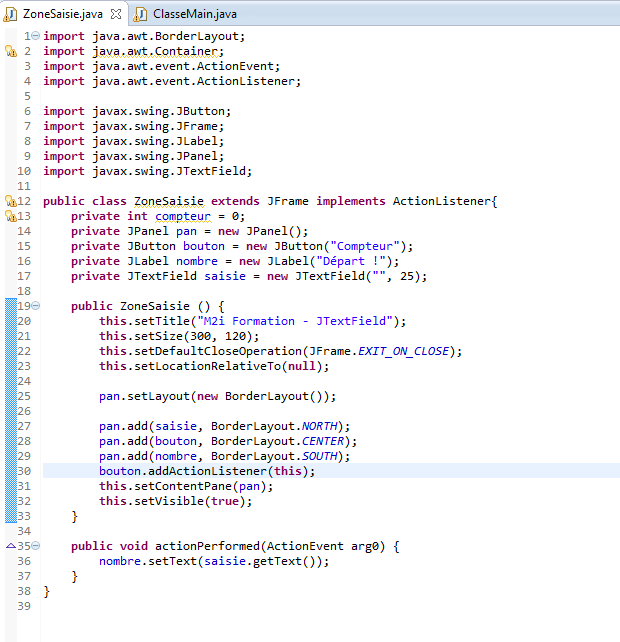
Task: Click the warning lightbulb on line 13
Action: pyautogui.click(x=10, y=216)
